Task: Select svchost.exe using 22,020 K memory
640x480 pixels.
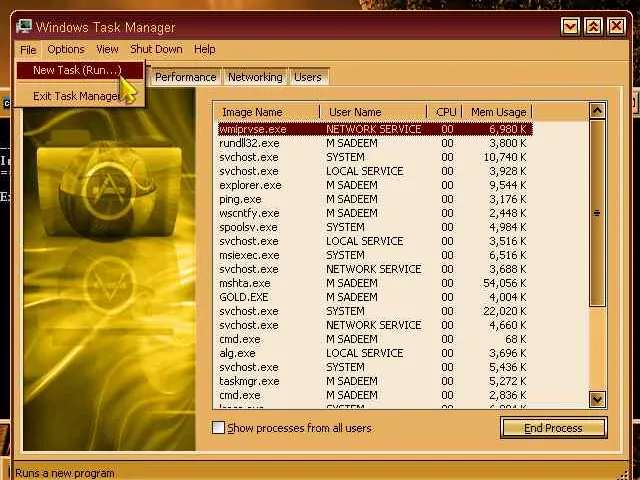Action: tap(375, 311)
